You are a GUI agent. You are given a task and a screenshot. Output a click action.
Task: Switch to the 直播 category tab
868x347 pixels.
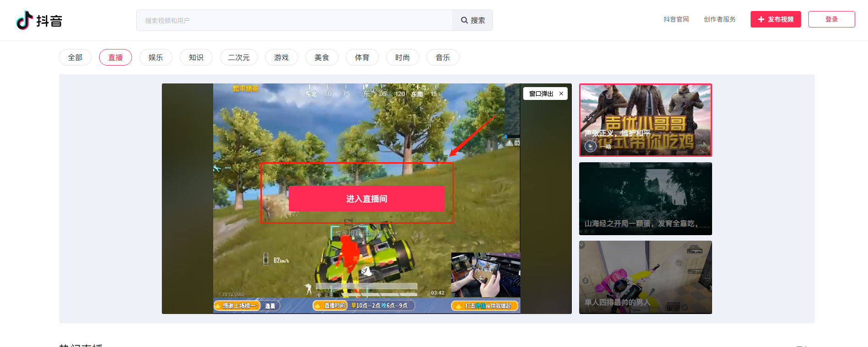(x=116, y=57)
